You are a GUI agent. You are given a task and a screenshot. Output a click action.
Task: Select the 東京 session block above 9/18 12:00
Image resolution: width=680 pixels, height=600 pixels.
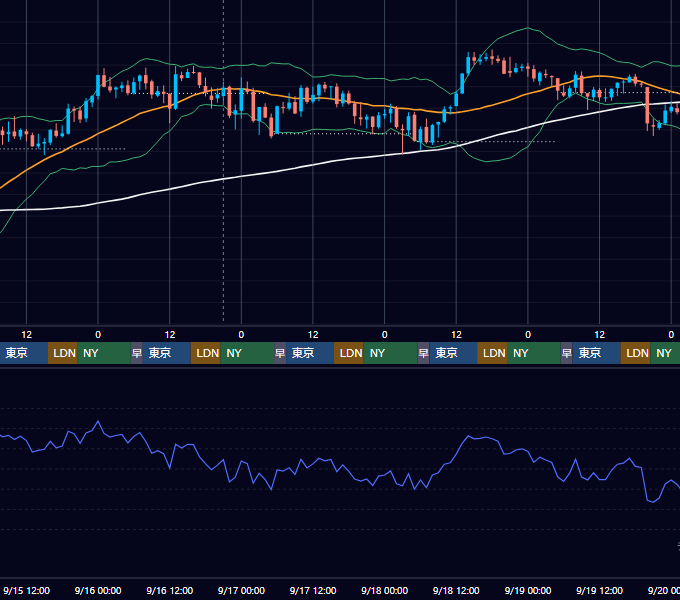tap(453, 353)
